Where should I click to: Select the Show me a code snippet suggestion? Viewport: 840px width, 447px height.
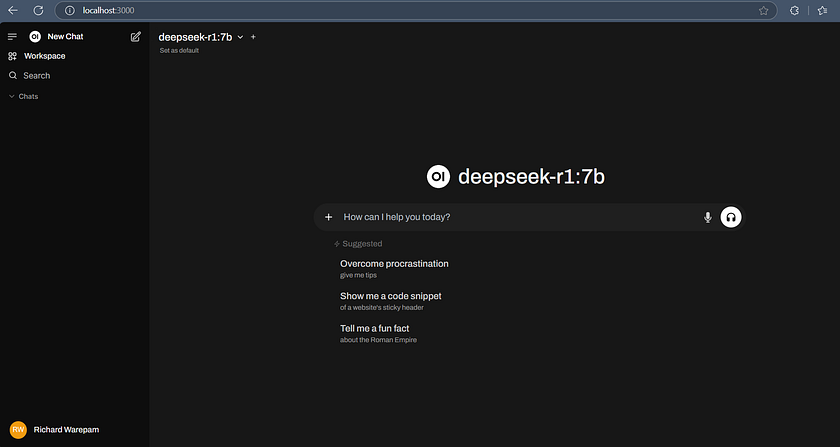[x=391, y=301]
